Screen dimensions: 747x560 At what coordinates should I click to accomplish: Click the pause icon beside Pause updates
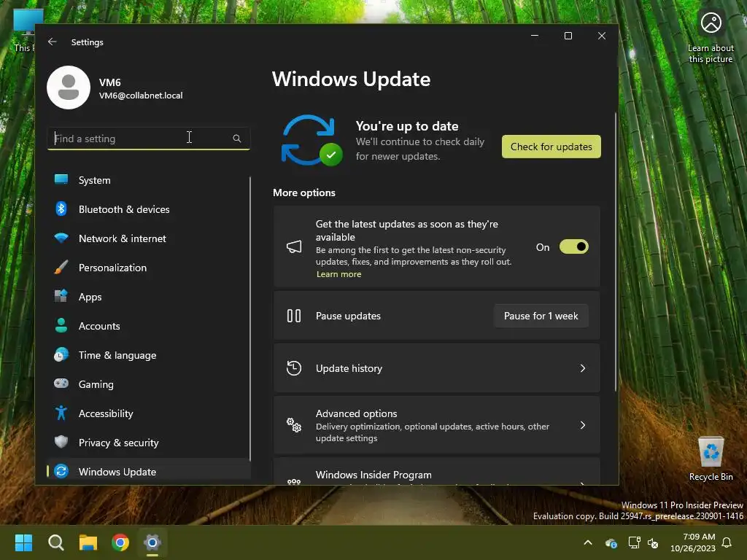[x=294, y=316]
